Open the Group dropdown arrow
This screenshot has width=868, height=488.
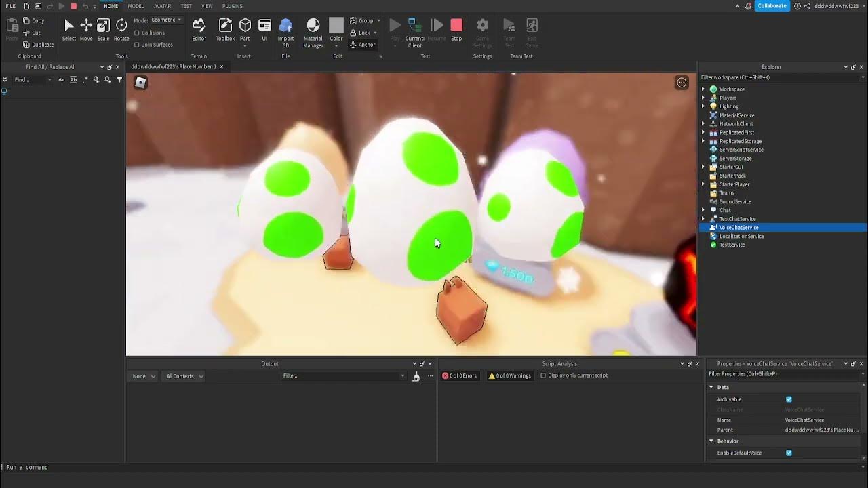point(378,21)
